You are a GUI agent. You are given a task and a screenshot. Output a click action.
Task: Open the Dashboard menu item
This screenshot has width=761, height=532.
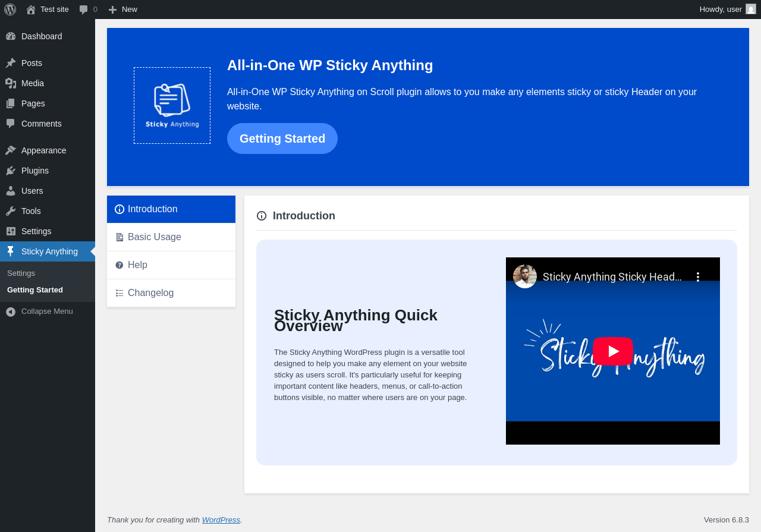[x=48, y=36]
